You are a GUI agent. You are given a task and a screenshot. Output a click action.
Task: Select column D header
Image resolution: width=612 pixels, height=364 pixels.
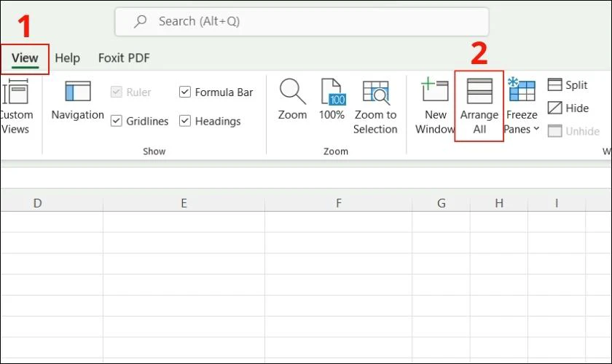tap(52, 203)
